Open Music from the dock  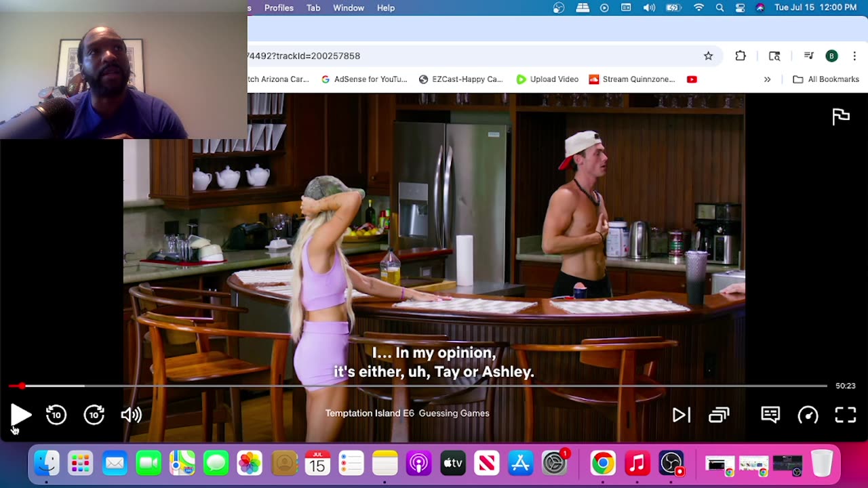tap(637, 464)
